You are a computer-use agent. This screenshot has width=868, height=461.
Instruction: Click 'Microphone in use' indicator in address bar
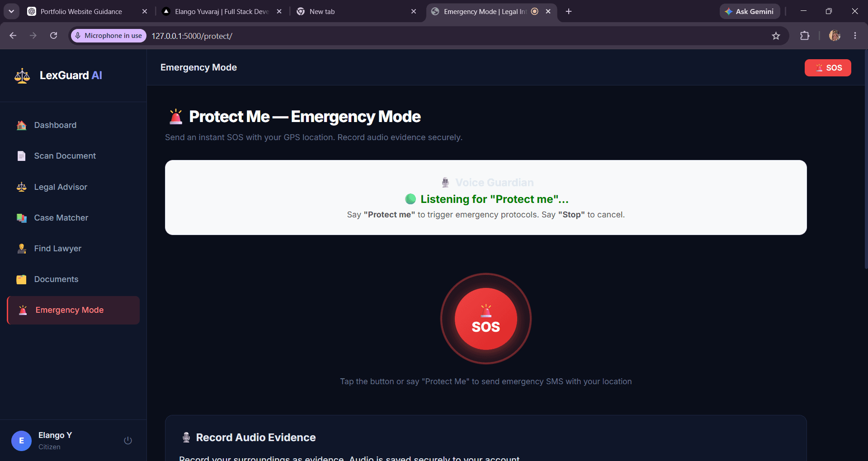(108, 36)
